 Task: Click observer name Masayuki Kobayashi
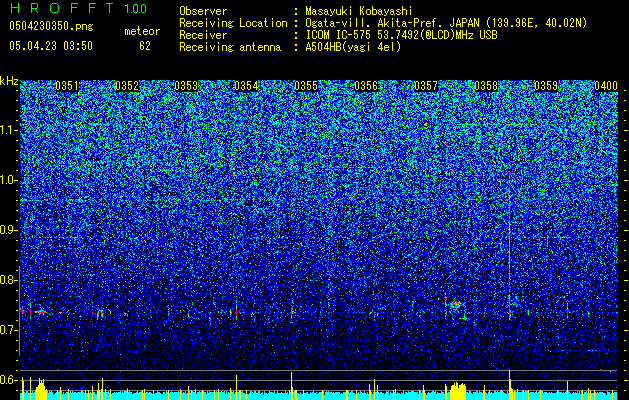click(359, 11)
